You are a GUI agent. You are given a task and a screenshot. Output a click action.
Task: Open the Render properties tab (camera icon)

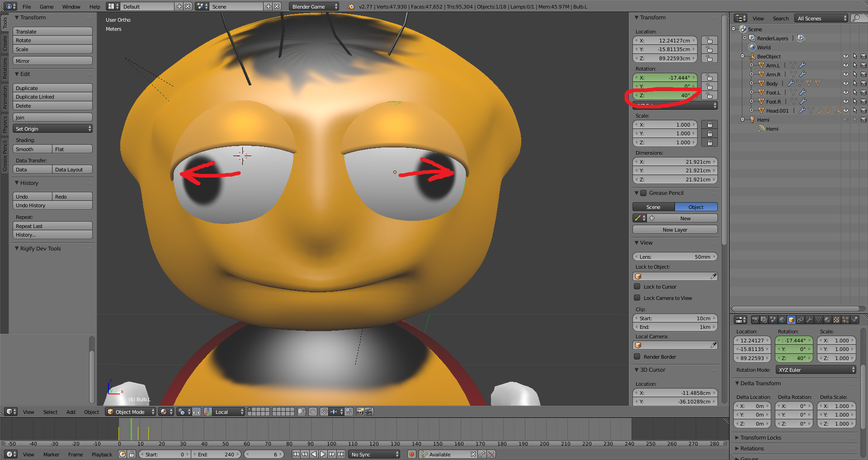755,320
